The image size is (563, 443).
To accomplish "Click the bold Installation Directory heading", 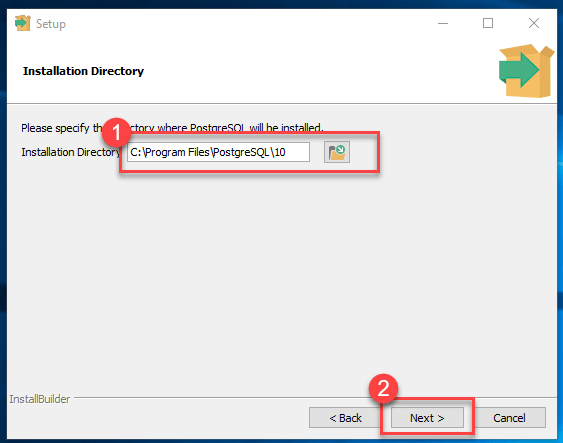I will [83, 71].
